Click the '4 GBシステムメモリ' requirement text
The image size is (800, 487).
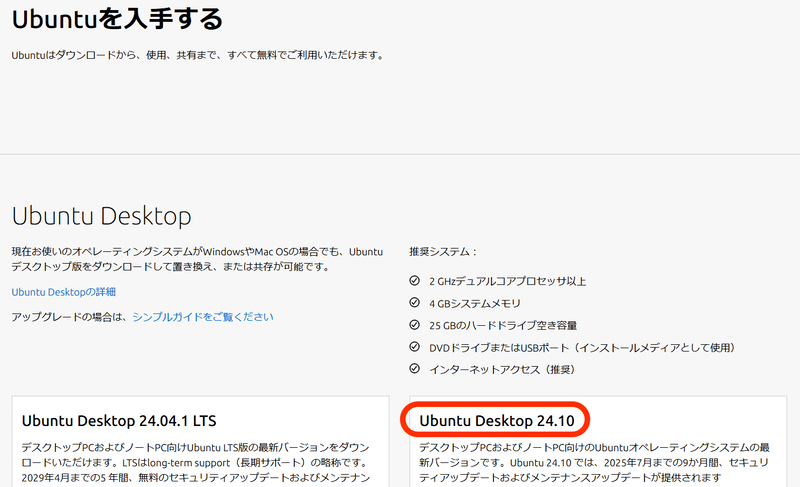(475, 304)
